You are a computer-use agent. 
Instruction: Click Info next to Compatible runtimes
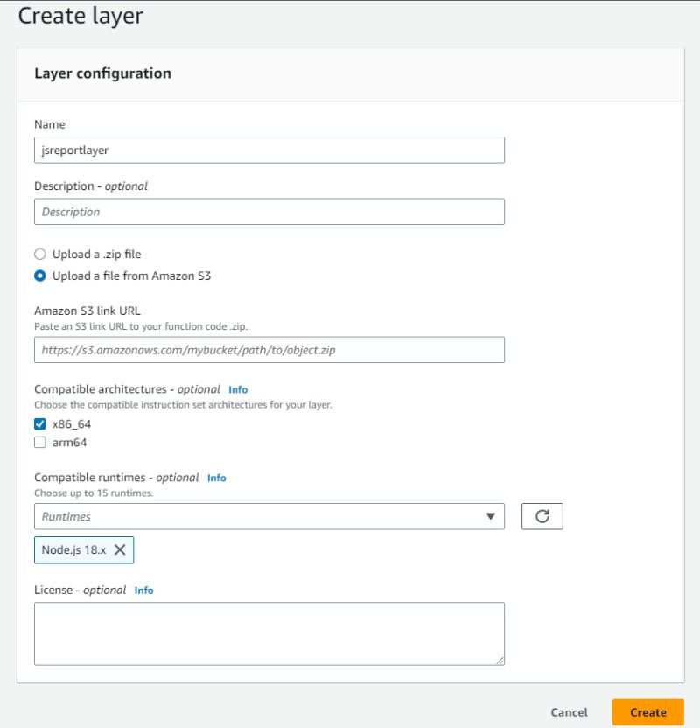(215, 478)
